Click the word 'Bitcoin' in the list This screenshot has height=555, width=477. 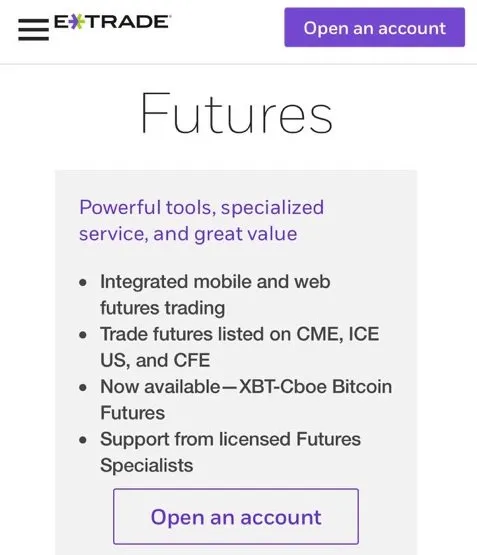tap(362, 387)
